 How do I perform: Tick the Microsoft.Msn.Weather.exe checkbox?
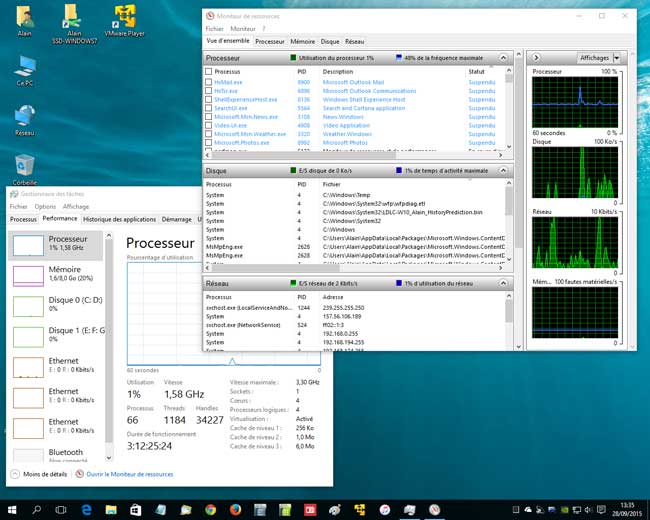[209, 134]
